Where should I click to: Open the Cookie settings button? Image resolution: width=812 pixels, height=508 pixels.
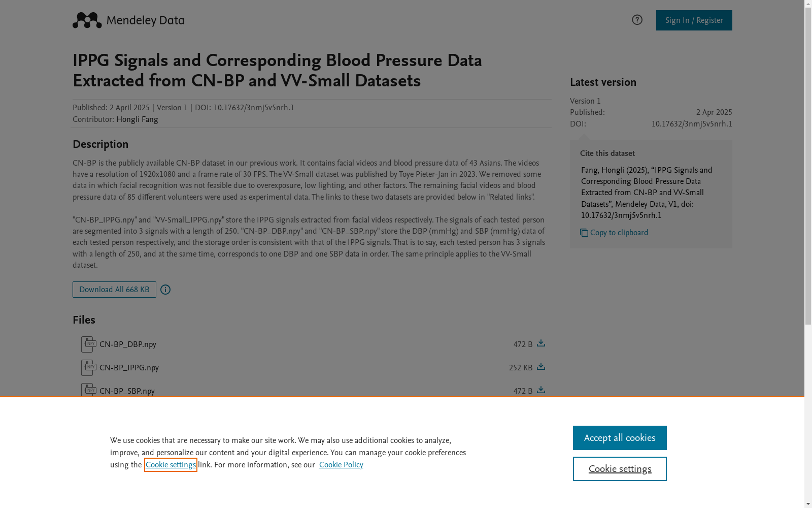(x=620, y=469)
